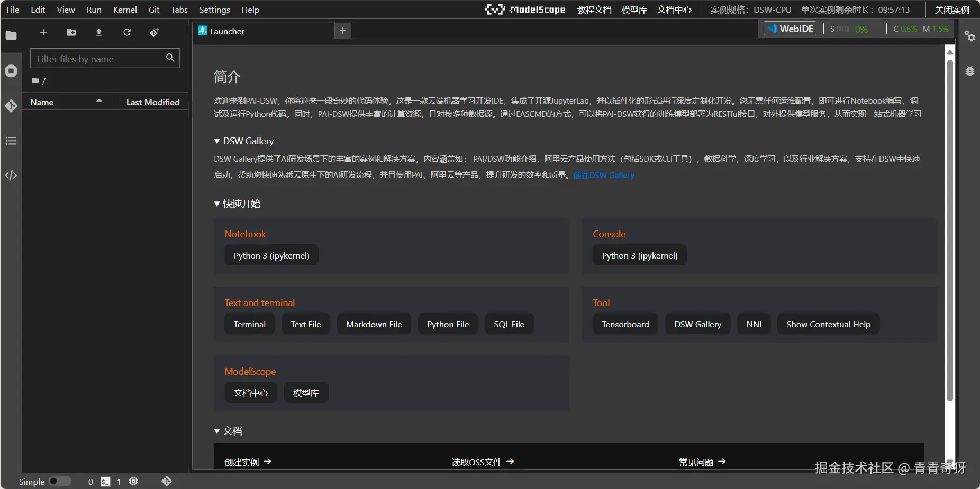
Task: Open the Help menu
Action: click(250, 10)
